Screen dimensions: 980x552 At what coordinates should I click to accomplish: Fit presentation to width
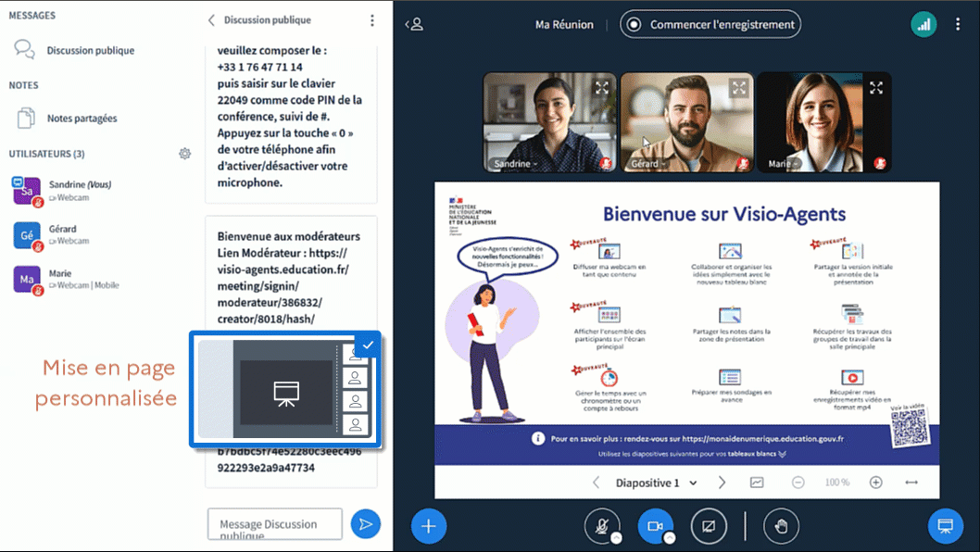911,483
